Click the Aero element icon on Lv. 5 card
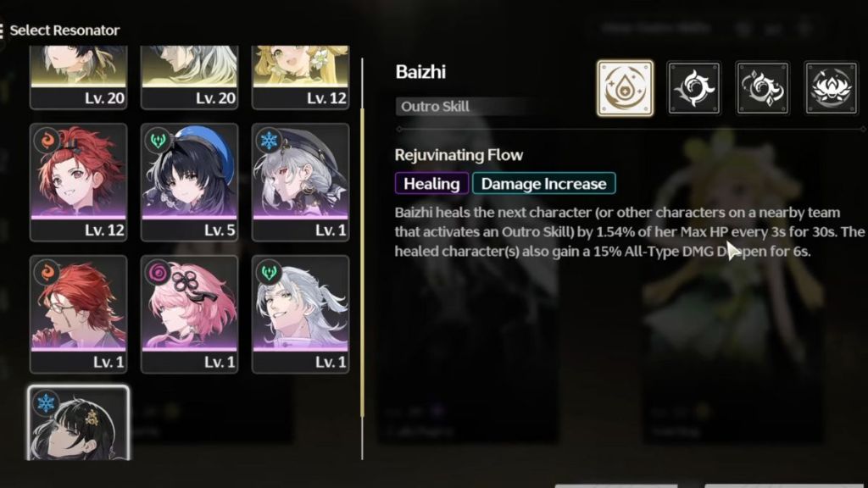 158,140
